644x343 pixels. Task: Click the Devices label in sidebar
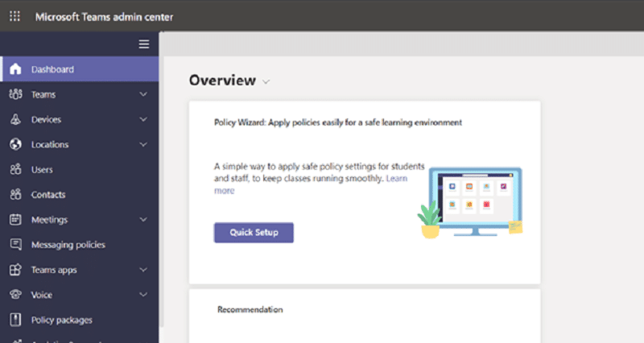tap(46, 119)
